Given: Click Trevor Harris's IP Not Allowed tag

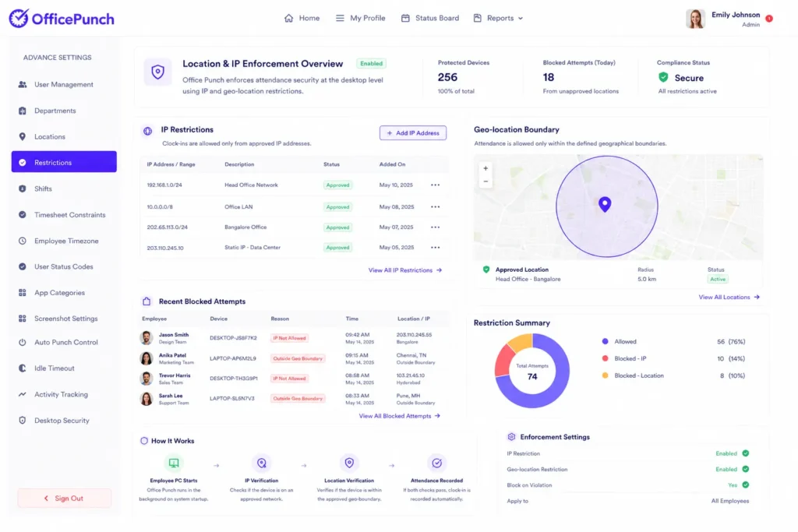Looking at the screenshot, I should tap(289, 379).
